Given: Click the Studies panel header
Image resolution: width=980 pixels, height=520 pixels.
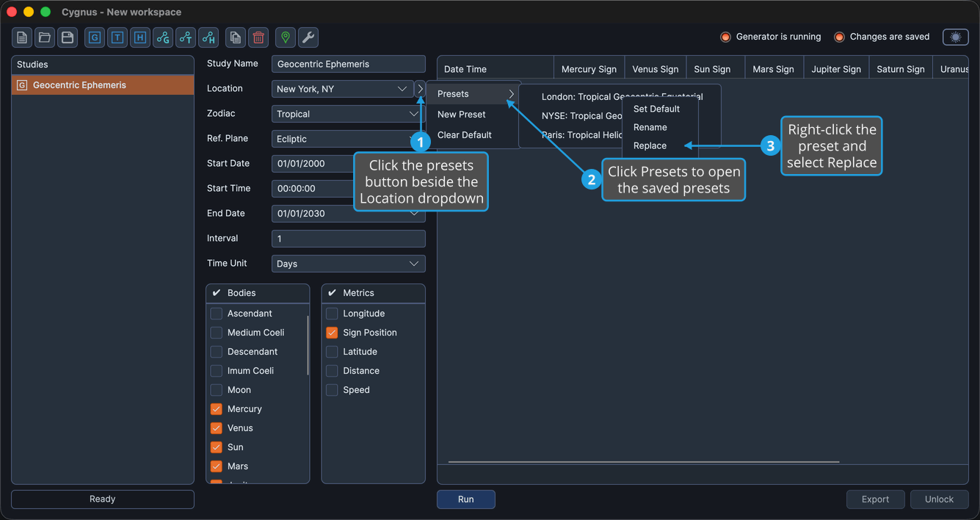Looking at the screenshot, I should [103, 65].
